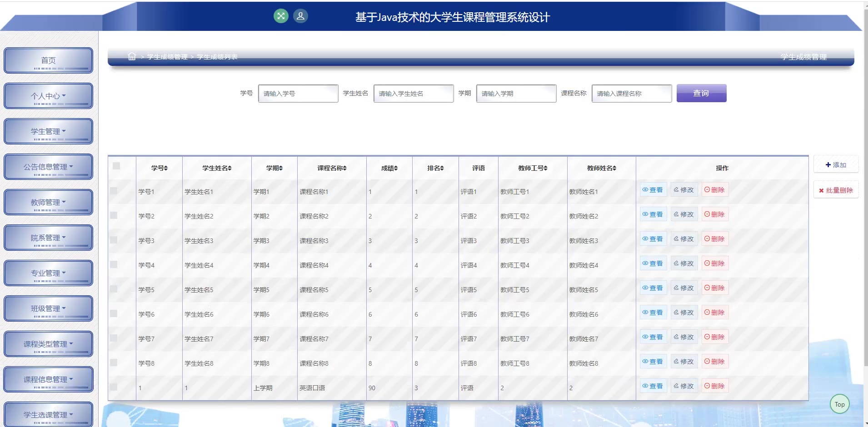Go to home via breadcrumb house icon

132,56
